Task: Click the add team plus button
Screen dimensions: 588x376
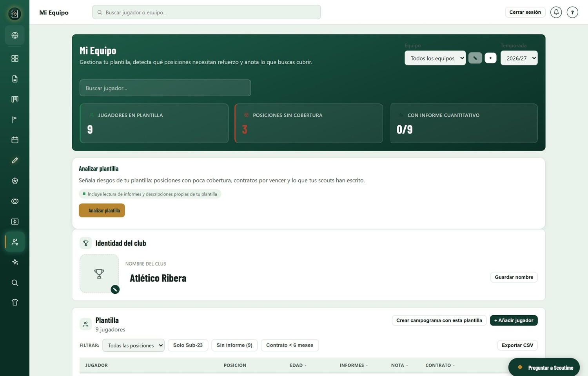Action: [490, 58]
